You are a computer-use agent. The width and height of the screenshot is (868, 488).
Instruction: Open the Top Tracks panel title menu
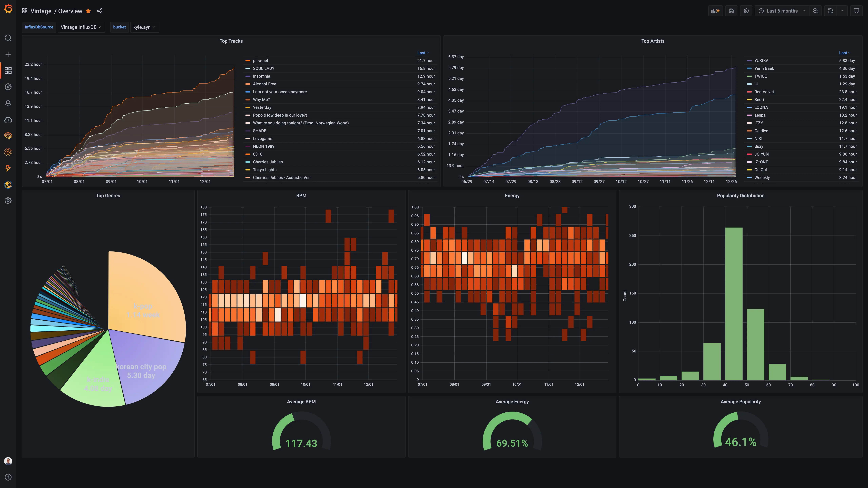231,41
